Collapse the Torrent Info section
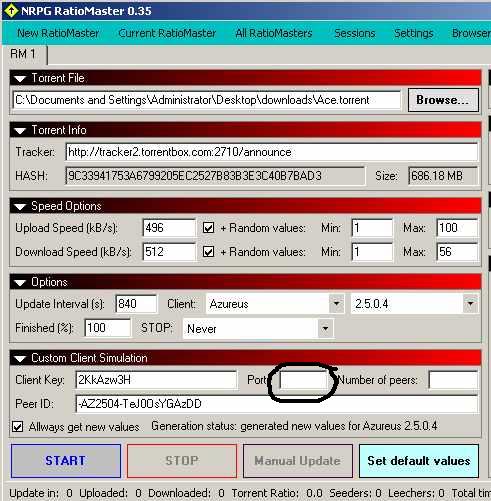491x501 pixels. pos(20,131)
